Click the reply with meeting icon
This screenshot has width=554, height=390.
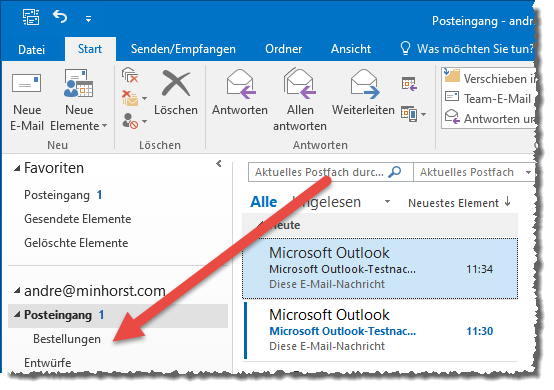[409, 84]
